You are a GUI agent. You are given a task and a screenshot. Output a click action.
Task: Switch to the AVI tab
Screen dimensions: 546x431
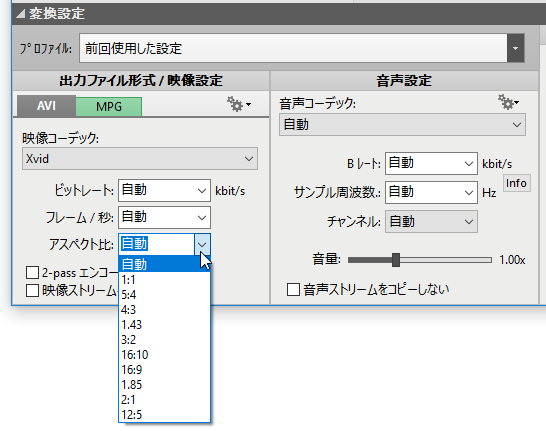[46, 106]
